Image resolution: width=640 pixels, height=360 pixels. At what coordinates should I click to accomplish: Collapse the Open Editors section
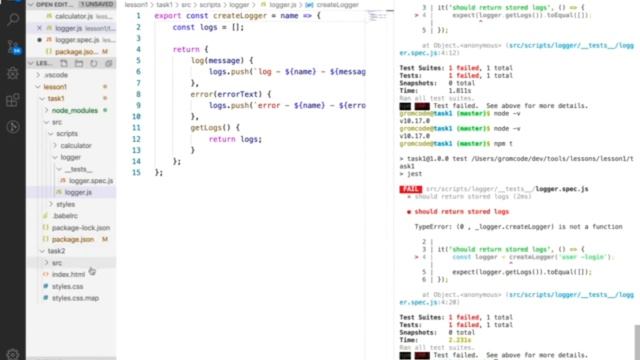coord(31,4)
